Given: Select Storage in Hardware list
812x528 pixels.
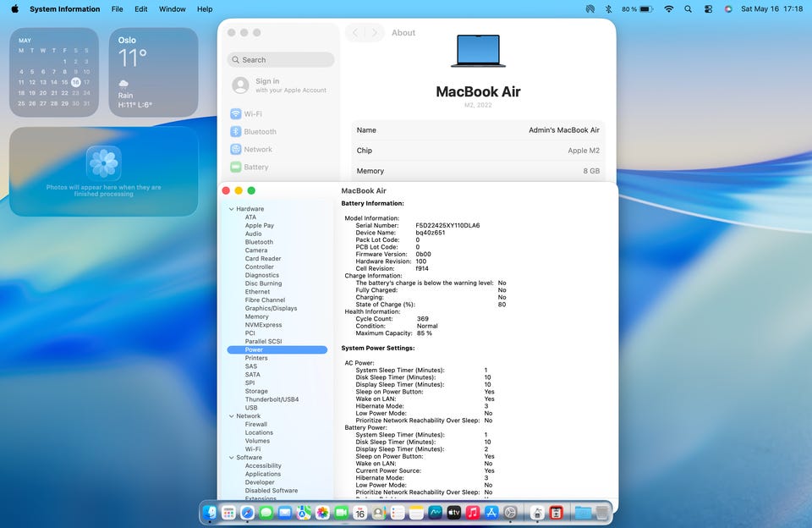Looking at the screenshot, I should 256,391.
